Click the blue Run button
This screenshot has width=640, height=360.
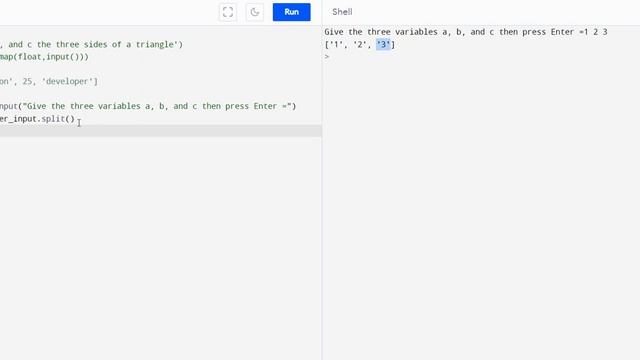tap(291, 12)
